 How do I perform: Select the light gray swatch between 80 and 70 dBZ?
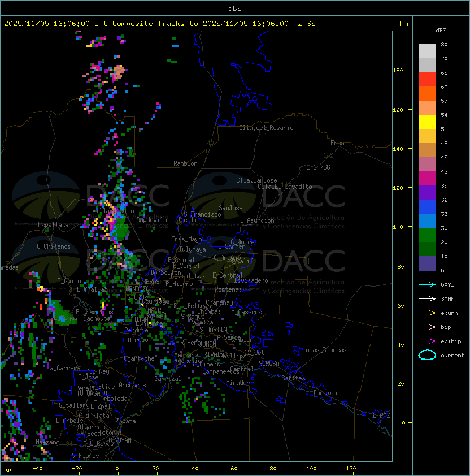427,51
